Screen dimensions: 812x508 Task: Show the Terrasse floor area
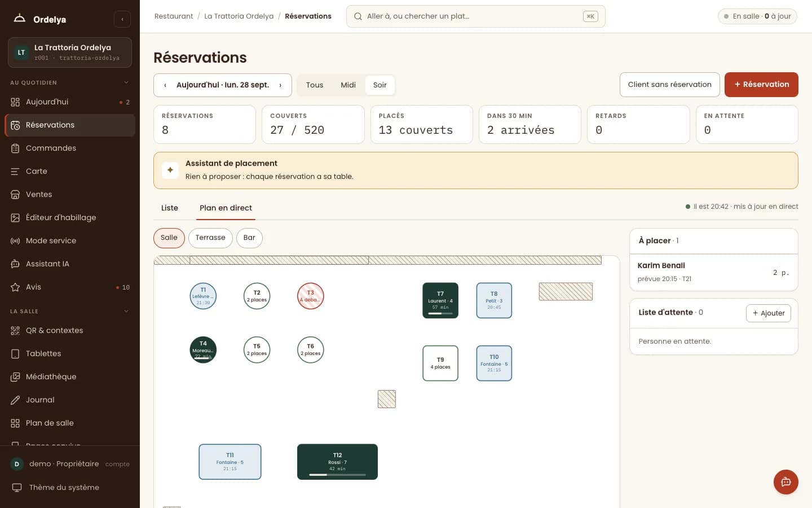coord(210,238)
